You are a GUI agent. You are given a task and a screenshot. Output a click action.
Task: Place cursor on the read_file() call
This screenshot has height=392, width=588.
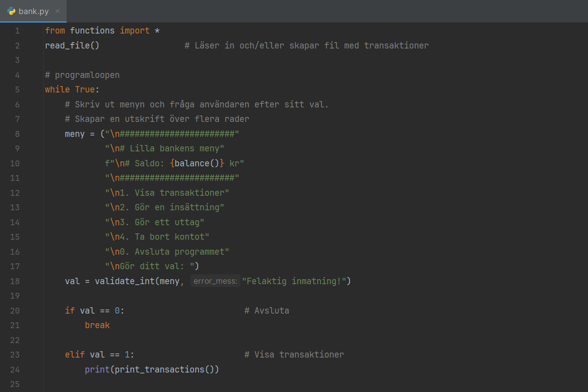click(x=72, y=46)
